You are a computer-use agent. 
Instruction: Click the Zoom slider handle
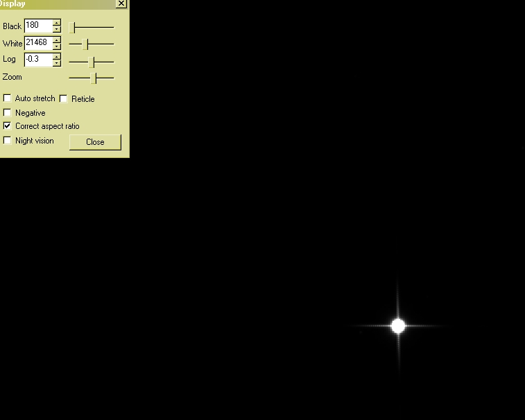(94, 78)
